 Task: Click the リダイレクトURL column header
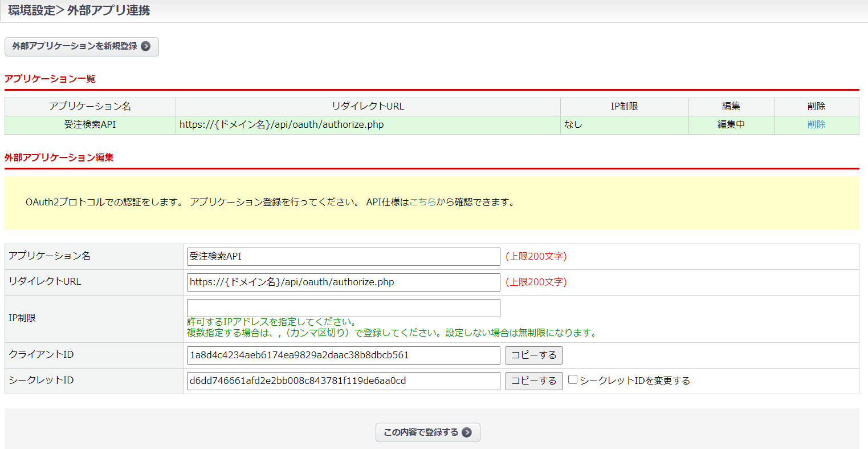[368, 107]
